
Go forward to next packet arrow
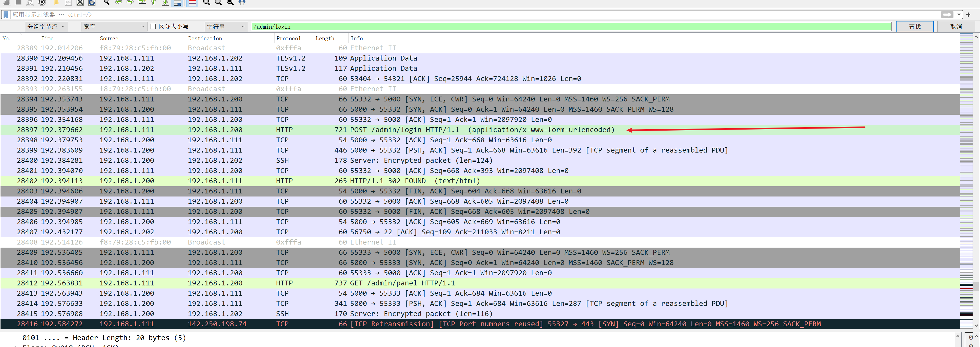[130, 2]
